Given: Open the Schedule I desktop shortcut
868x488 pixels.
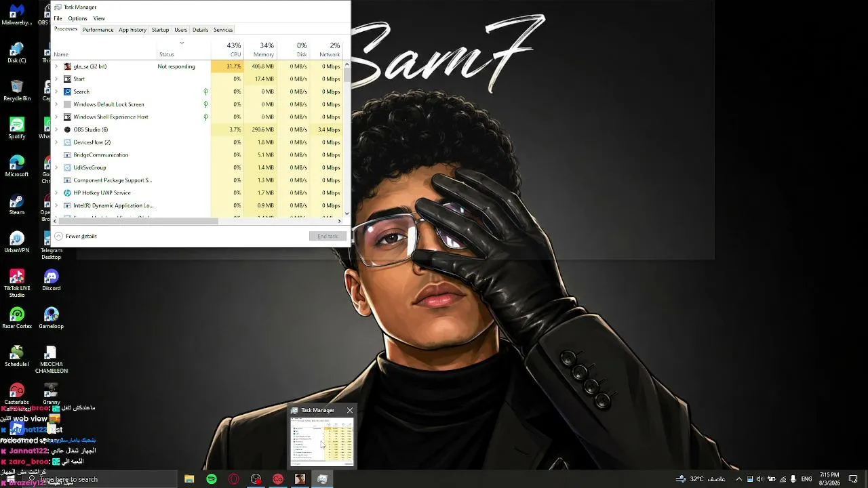Looking at the screenshot, I should click(16, 356).
